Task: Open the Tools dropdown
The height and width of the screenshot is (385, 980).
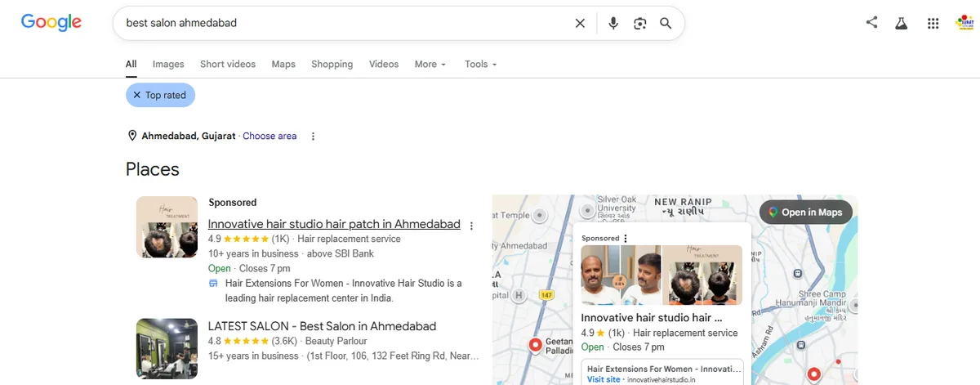Action: click(x=481, y=64)
